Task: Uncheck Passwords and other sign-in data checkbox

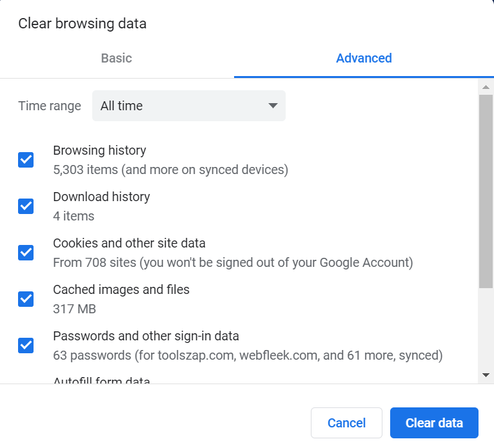Action: click(26, 346)
